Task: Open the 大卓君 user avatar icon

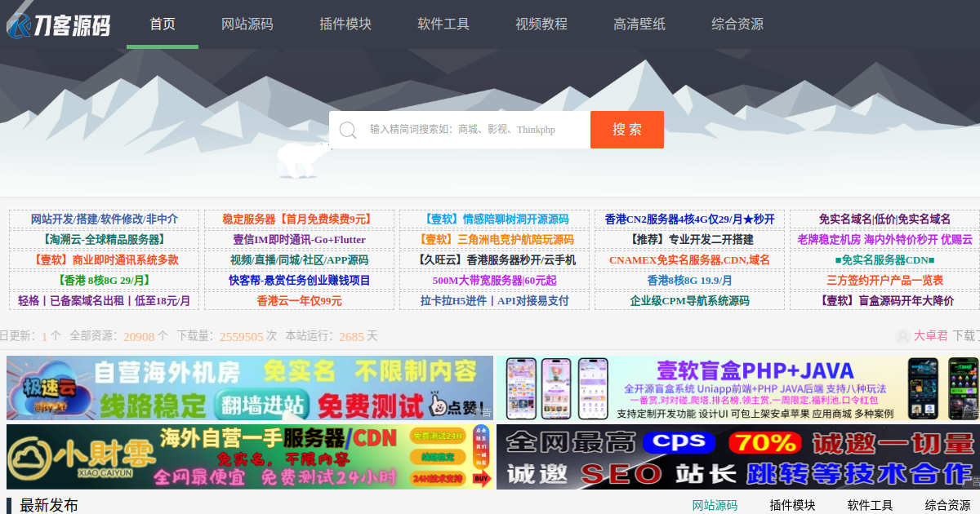Action: (902, 336)
